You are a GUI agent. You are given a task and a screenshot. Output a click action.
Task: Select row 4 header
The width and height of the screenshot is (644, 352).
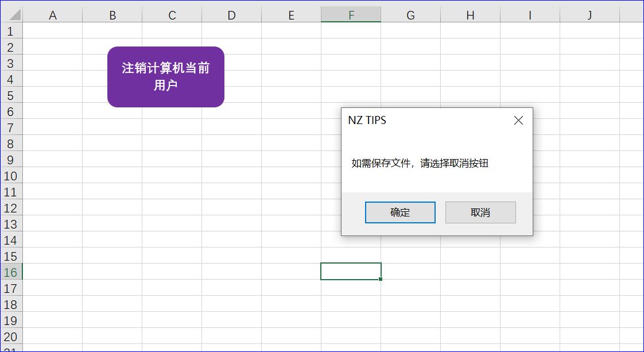tap(11, 79)
